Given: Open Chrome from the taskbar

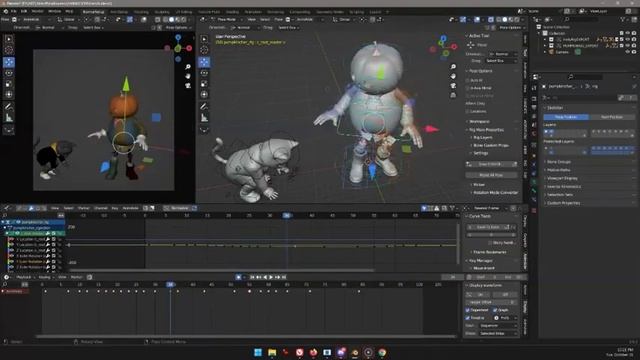Looking at the screenshot, I should pos(382,352).
